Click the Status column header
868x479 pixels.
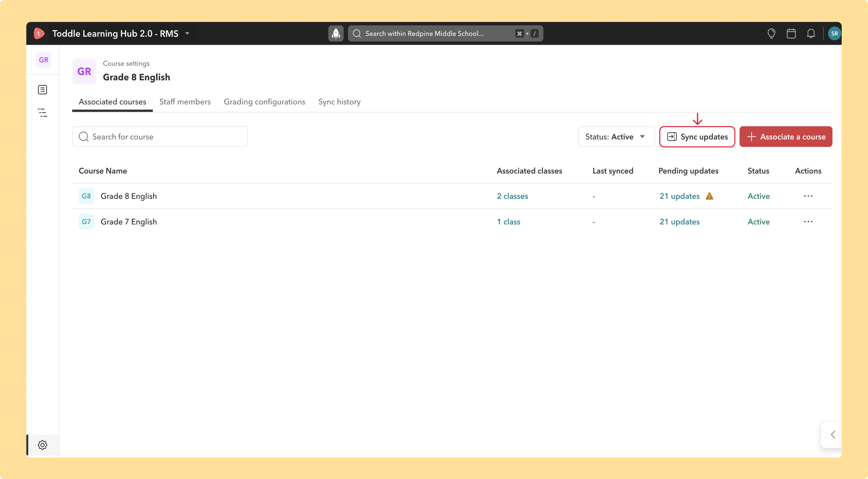point(759,171)
